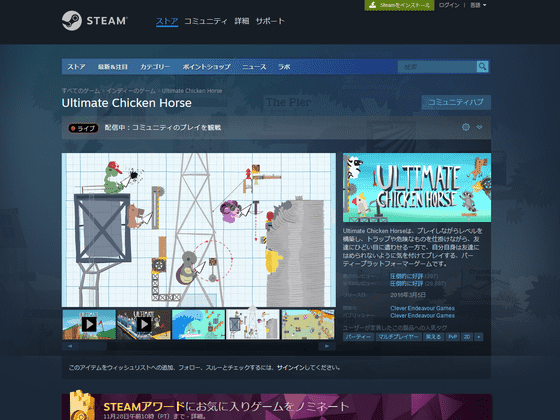Click 配信中 community broadcast text
560x420 pixels.
point(163,128)
